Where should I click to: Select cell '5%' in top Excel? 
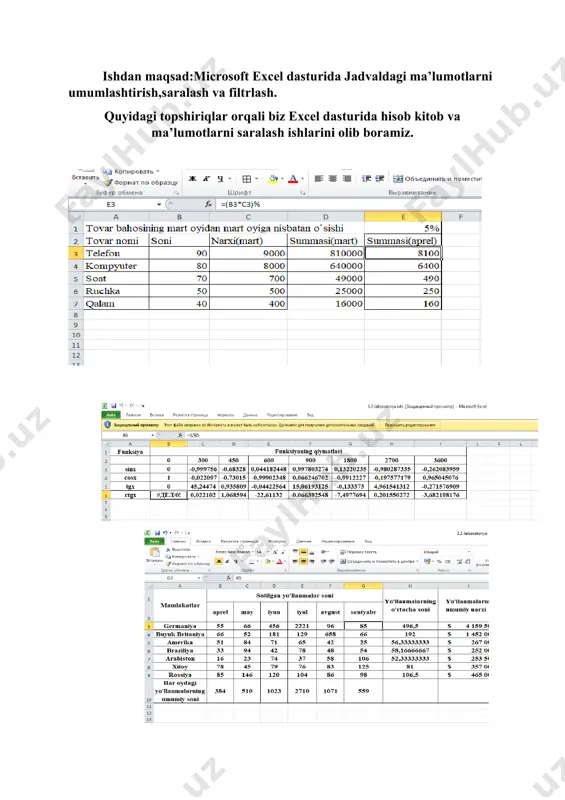(x=403, y=228)
